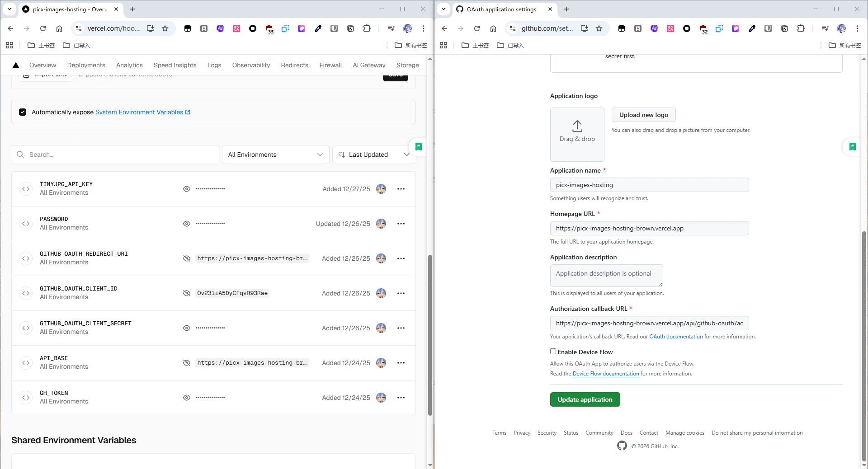Screen dimensions: 868x469
Task: Click the green bookmark widget in GitHub window
Action: 853,146
